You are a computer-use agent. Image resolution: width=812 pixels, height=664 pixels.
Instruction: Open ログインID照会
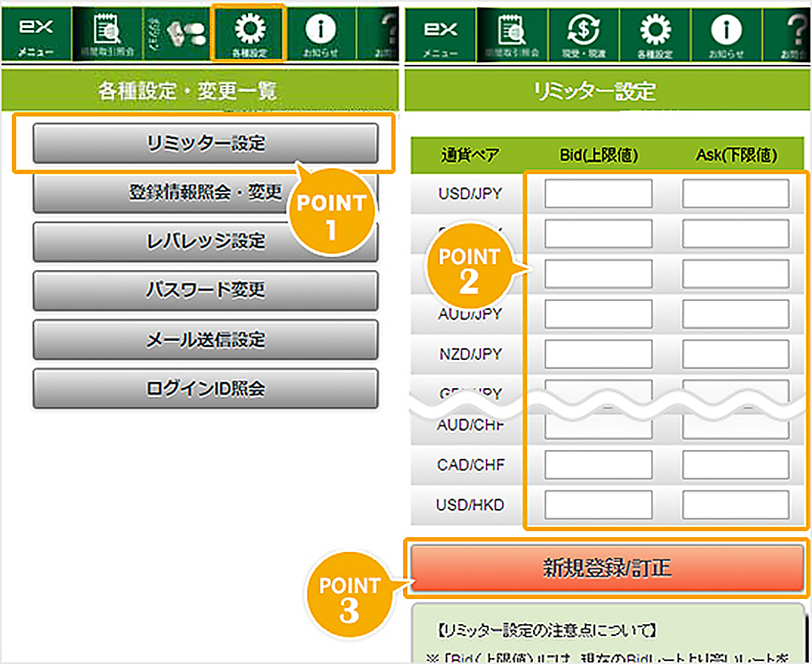pyautogui.click(x=205, y=389)
